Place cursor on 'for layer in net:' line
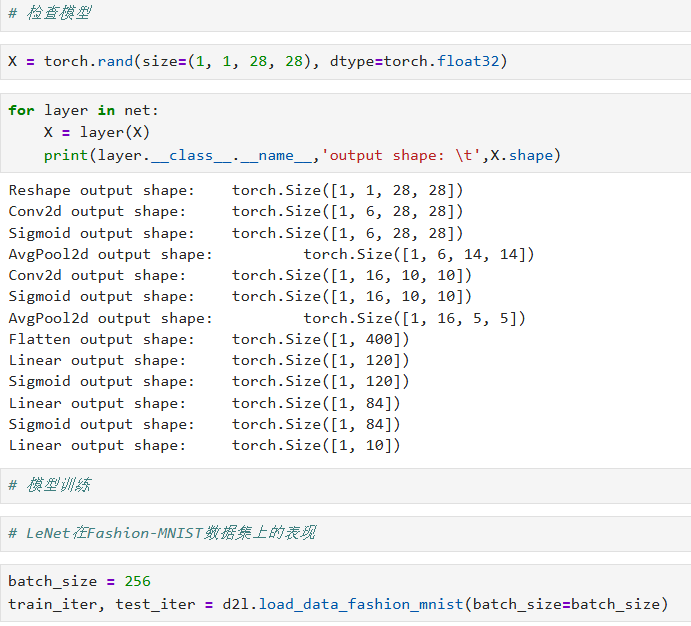Viewport: 691px width, 626px height. pos(83,110)
